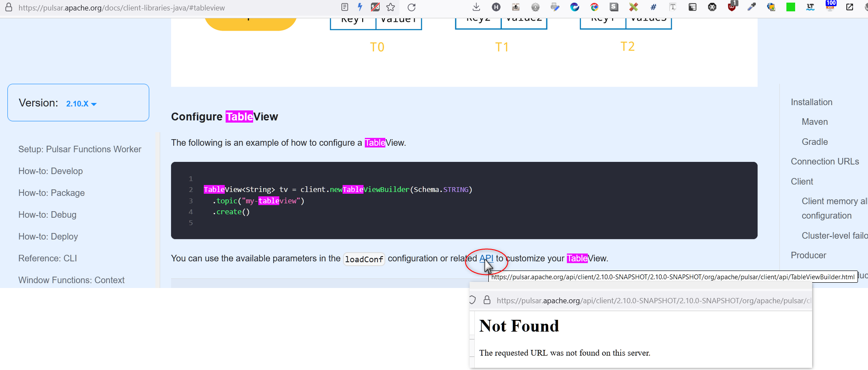The width and height of the screenshot is (868, 370).
Task: Bookmark this page with star icon
Action: pyautogui.click(x=391, y=7)
